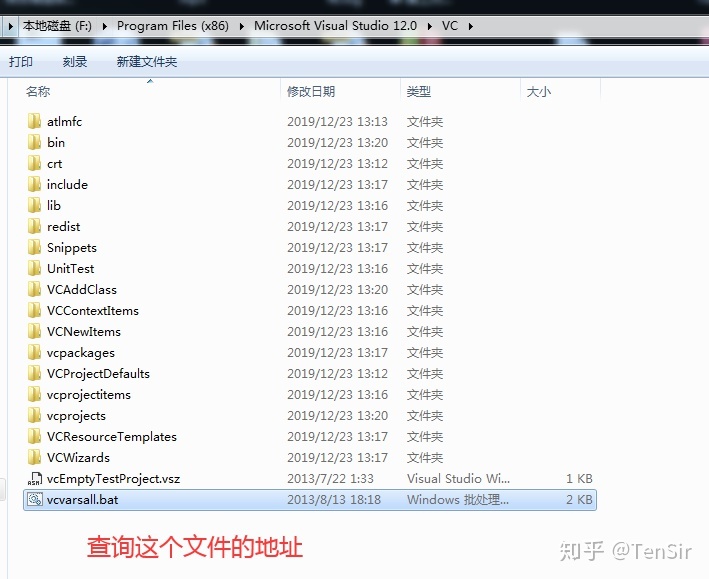Click the 2013/8/13 18:18 date of vcvarsall.bat
The height and width of the screenshot is (579, 709).
[x=334, y=499]
